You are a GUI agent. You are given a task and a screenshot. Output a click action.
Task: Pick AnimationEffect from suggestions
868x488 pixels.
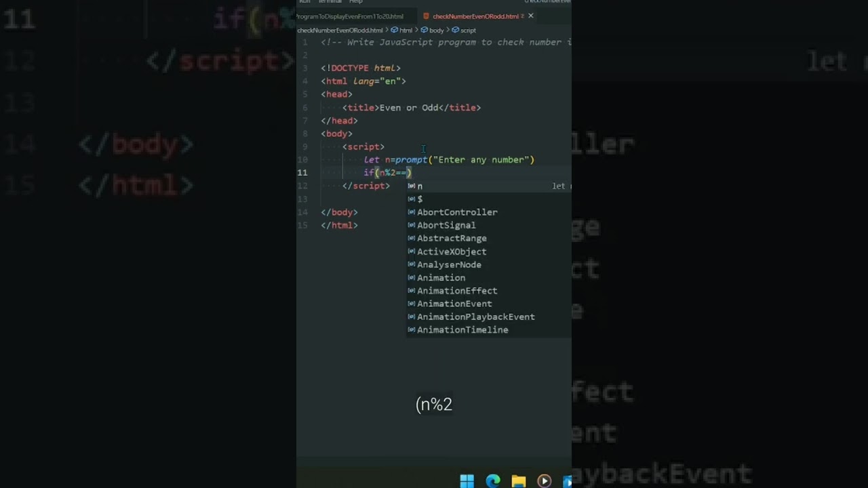pos(489,291)
